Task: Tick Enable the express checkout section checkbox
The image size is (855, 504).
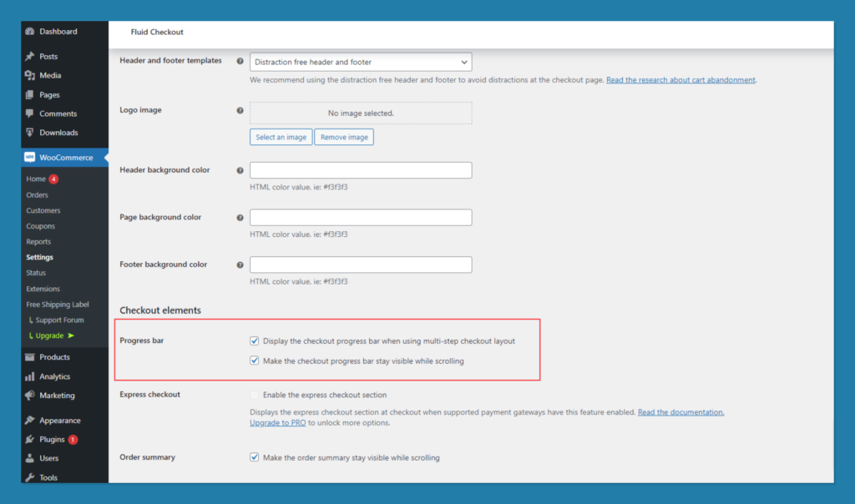Action: pyautogui.click(x=254, y=395)
